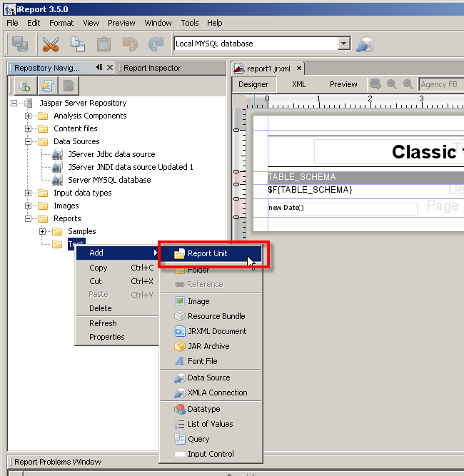Choose Font File in submenu

211,361
